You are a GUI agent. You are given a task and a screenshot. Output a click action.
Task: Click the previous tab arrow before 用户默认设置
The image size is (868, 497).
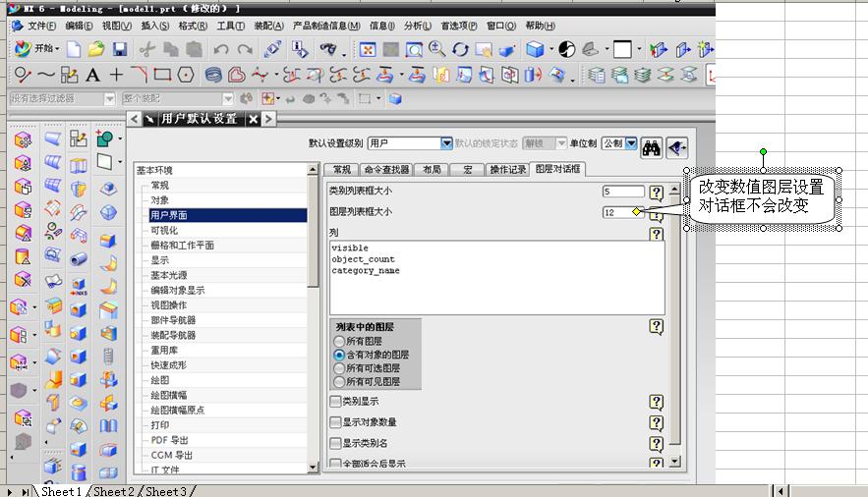(x=135, y=118)
